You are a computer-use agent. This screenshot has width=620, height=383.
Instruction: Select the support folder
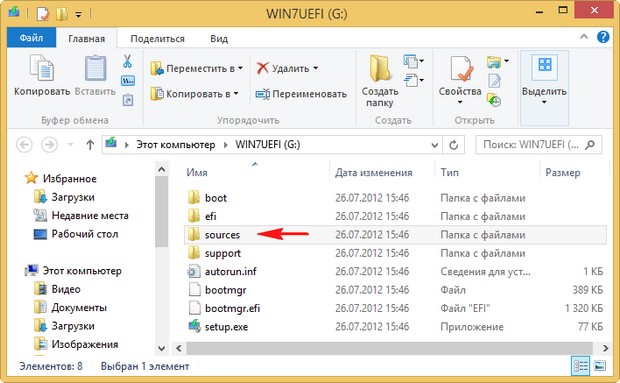pos(395,253)
